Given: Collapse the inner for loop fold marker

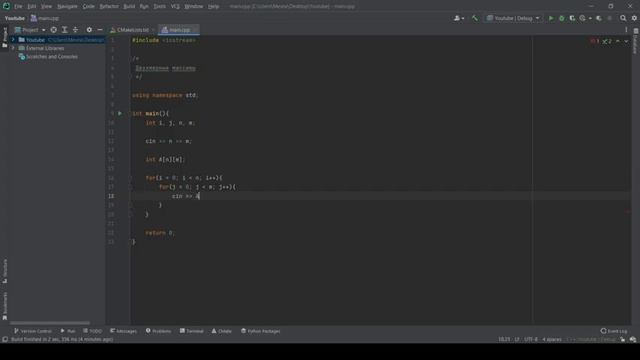Looking at the screenshot, I should point(131,187).
